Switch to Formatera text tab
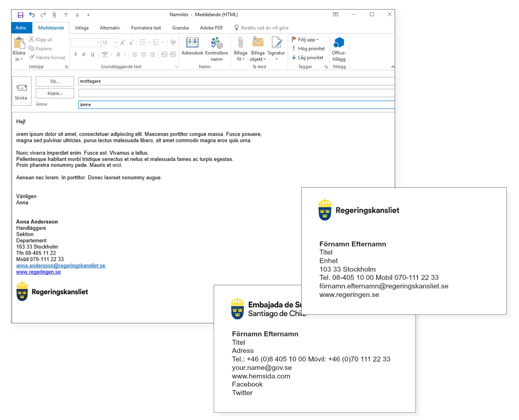This screenshot has width=519, height=420. pyautogui.click(x=146, y=28)
